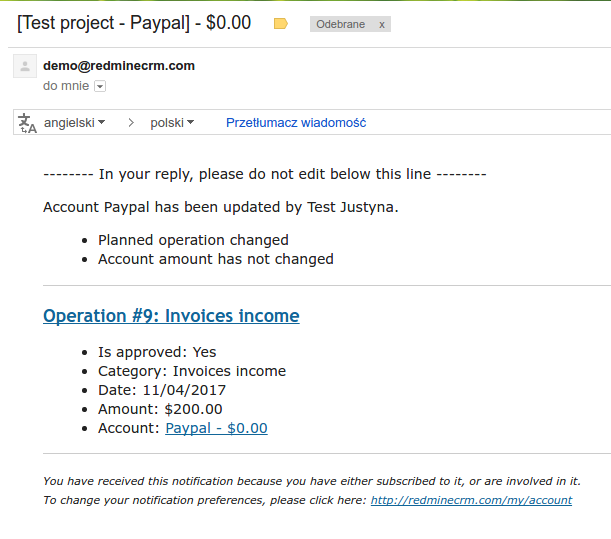This screenshot has width=611, height=539.
Task: Click the 'Is approved: Yes' line
Action: [157, 352]
